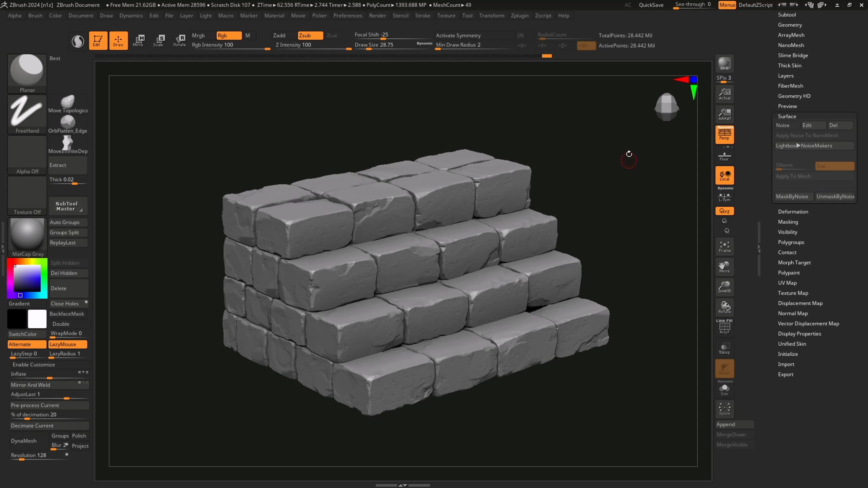Image resolution: width=868 pixels, height=488 pixels.
Task: Switch to Zadd sculpt mode
Action: point(279,35)
